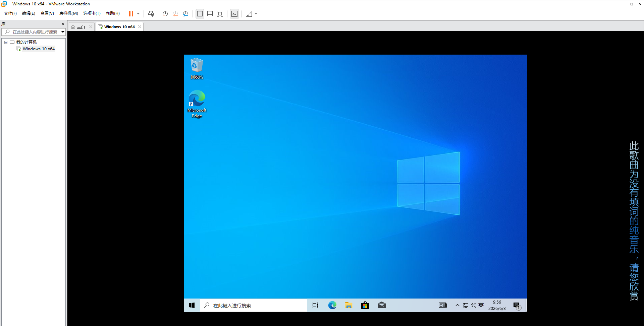Revert the VM to its previous snapshot
The image size is (644, 326).
tap(175, 14)
